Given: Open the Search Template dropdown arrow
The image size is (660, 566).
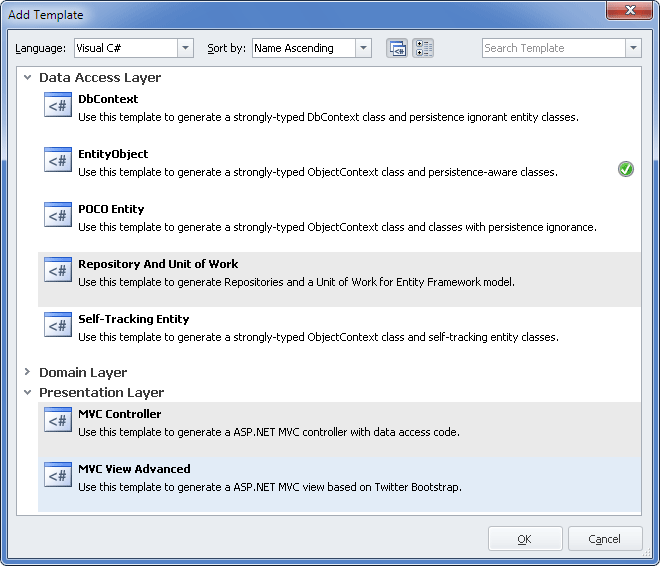Looking at the screenshot, I should click(x=633, y=48).
